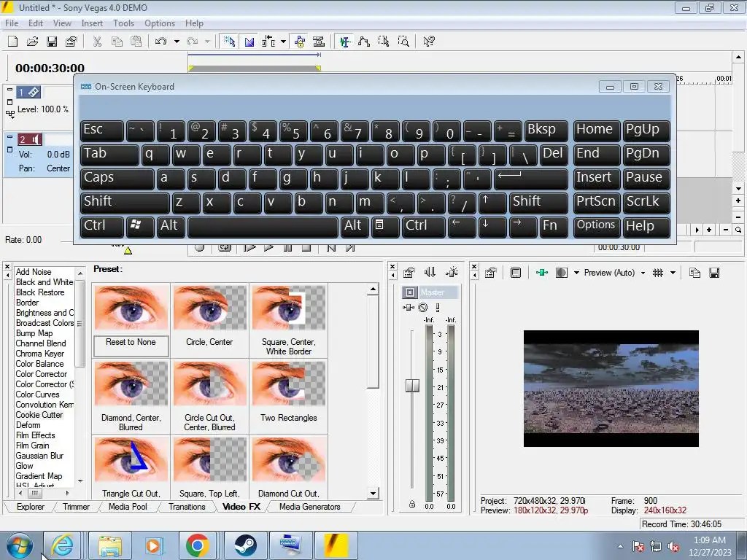Click the New project icon
Viewport: 747px width, 560px height.
(13, 42)
